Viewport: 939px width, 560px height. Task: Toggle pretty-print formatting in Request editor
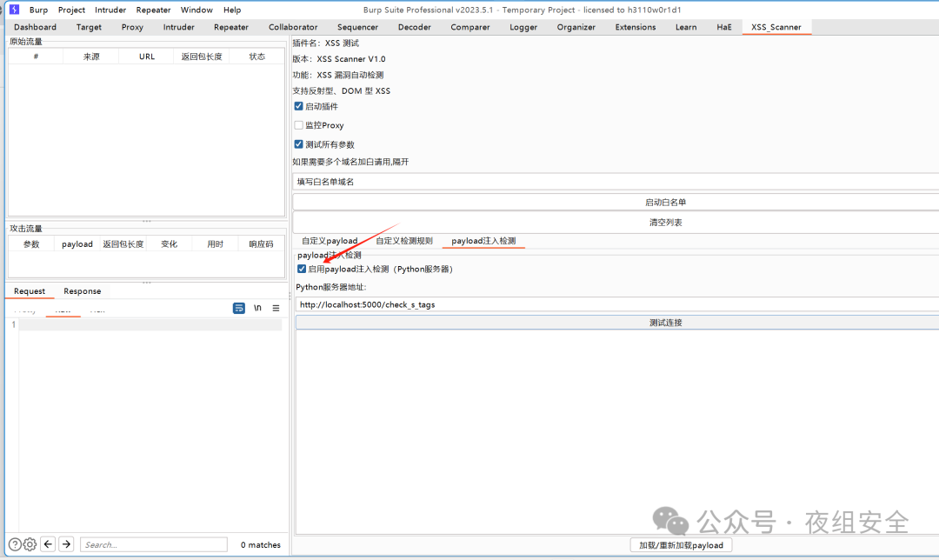[239, 308]
